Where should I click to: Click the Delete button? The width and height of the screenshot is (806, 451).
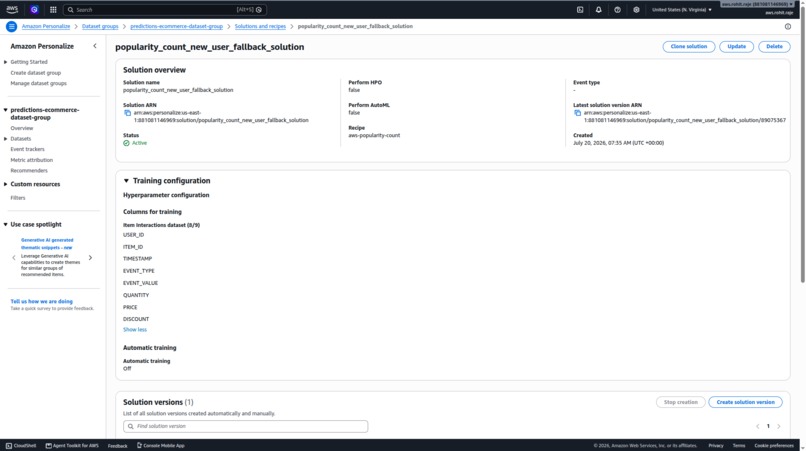coord(774,46)
